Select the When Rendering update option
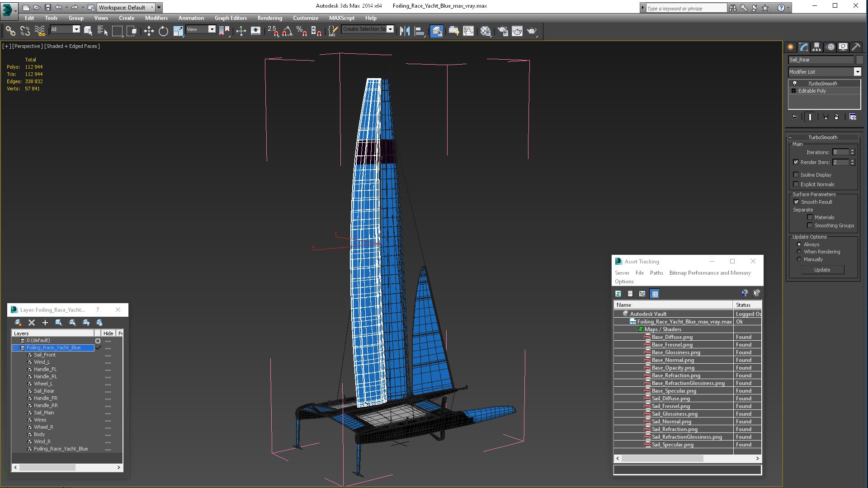868x488 pixels. (799, 252)
